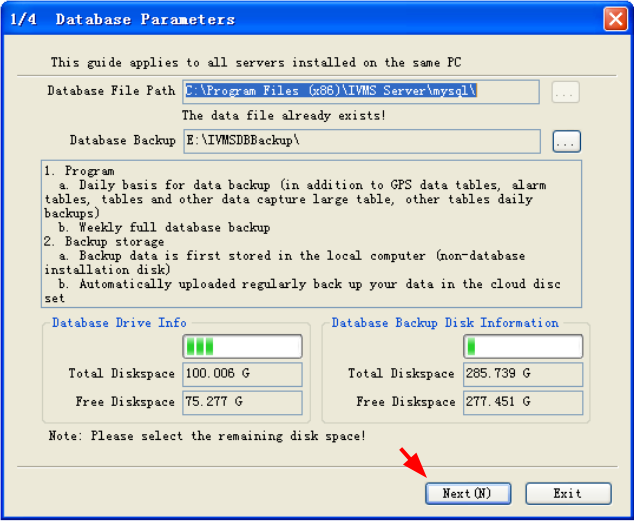The width and height of the screenshot is (634, 521).
Task: Click the "Database Backup Disk Information" group label
Action: [x=445, y=323]
